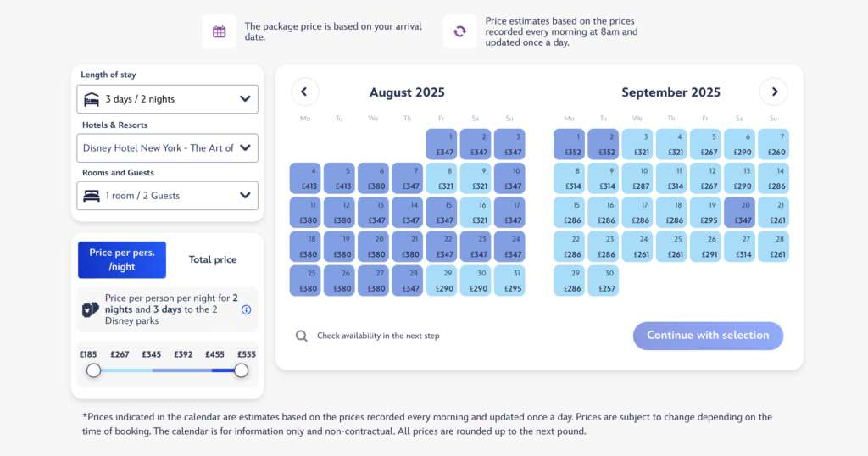Select 20 September priced £347
868x456 pixels.
(x=739, y=213)
